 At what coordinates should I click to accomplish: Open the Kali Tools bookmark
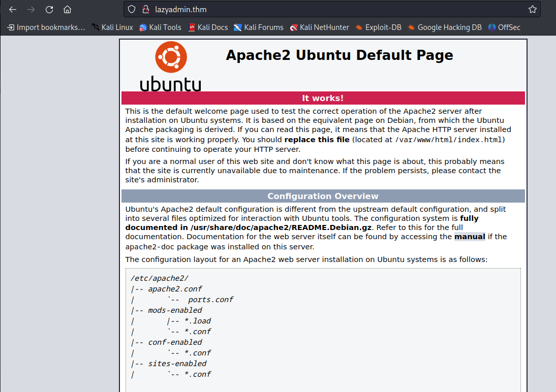click(x=160, y=27)
